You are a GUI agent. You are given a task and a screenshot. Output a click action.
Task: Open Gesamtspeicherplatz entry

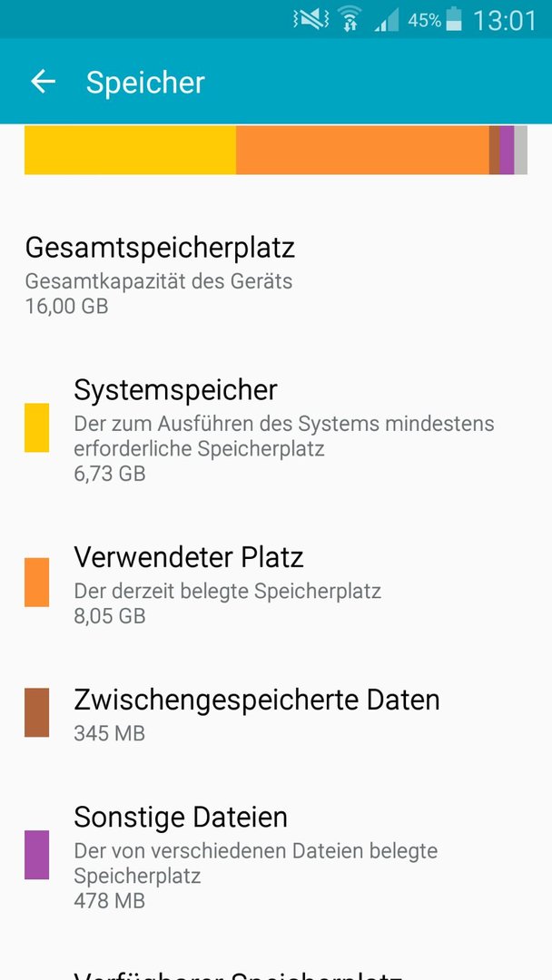pos(276,275)
